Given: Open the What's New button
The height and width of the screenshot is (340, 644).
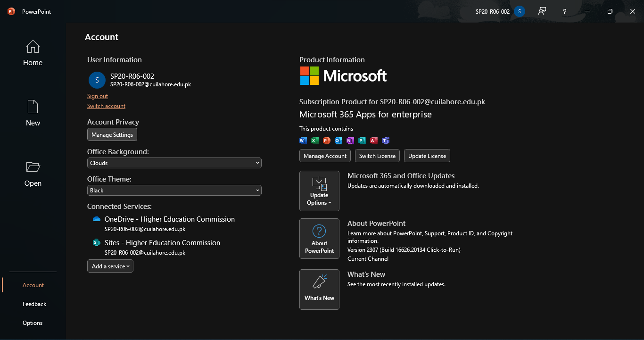Looking at the screenshot, I should point(319,290).
